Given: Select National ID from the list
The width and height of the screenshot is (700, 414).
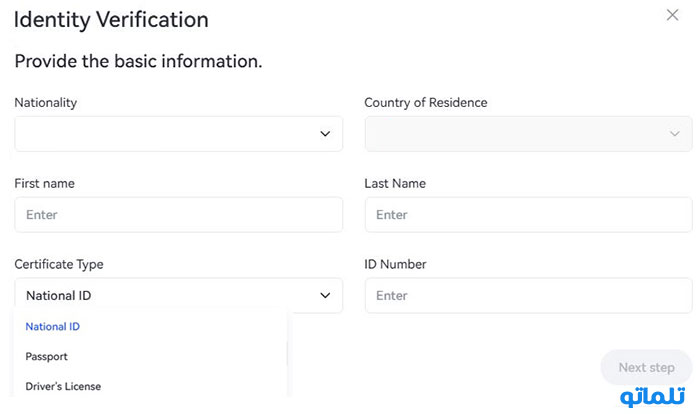Looking at the screenshot, I should [x=53, y=326].
